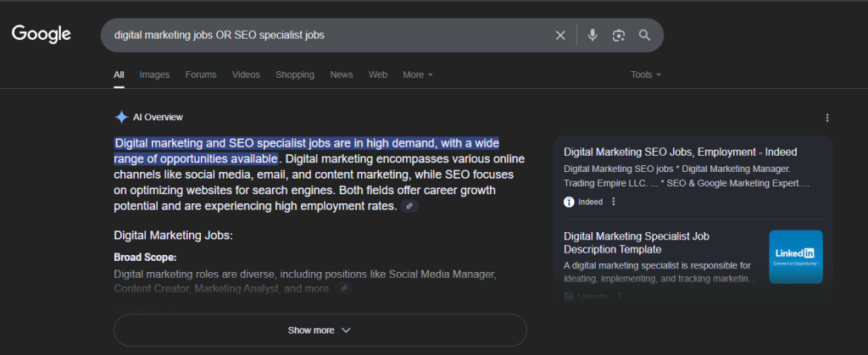The height and width of the screenshot is (355, 868).
Task: Expand the More search filters dropdown
Action: [417, 75]
